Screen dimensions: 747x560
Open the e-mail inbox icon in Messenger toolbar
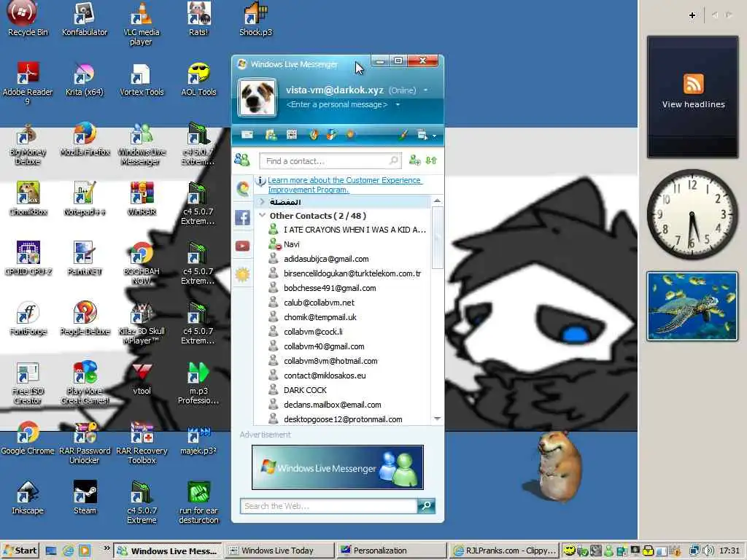tap(247, 135)
